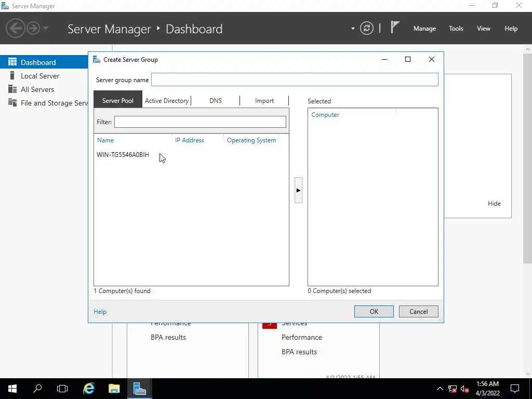The width and height of the screenshot is (532, 399).
Task: Open the Help link in Create Server Group dialog
Action: pyautogui.click(x=100, y=312)
